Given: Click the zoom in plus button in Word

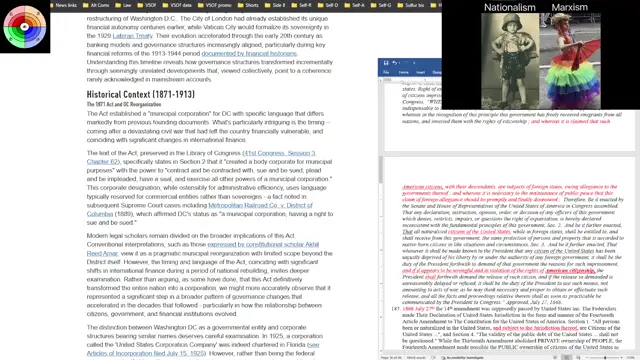Looking at the screenshot, I should tap(622, 358).
